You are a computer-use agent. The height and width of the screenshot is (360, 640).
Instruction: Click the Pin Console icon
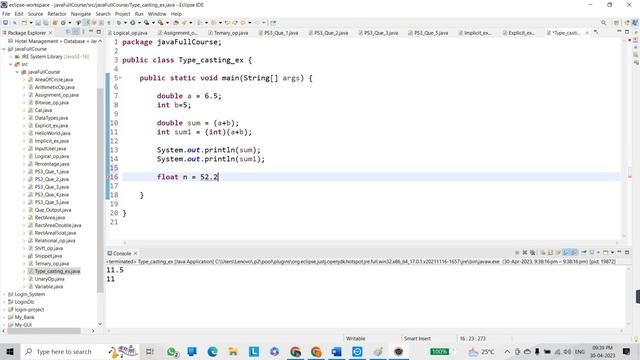(584, 253)
